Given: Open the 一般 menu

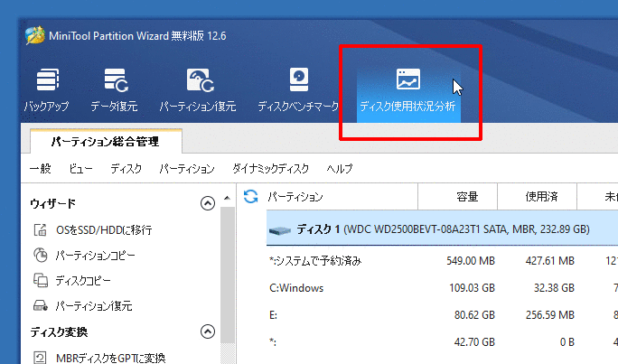Looking at the screenshot, I should pyautogui.click(x=40, y=169).
